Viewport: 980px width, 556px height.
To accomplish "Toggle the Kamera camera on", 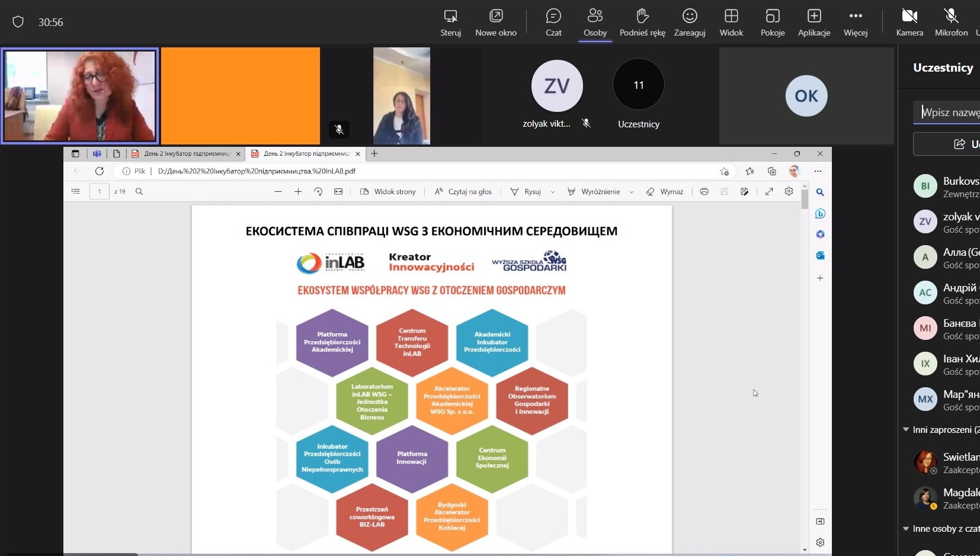I will tap(909, 23).
